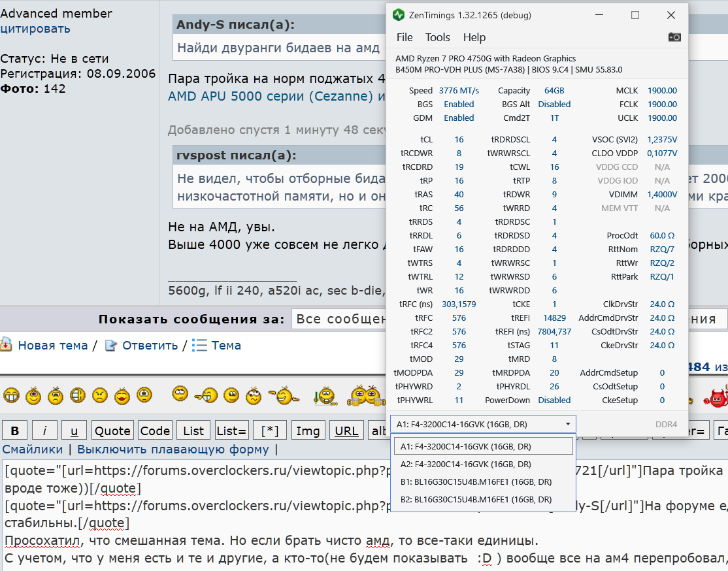
Task: Insert the laughing side-face toothy smiley
Action: click(x=78, y=395)
